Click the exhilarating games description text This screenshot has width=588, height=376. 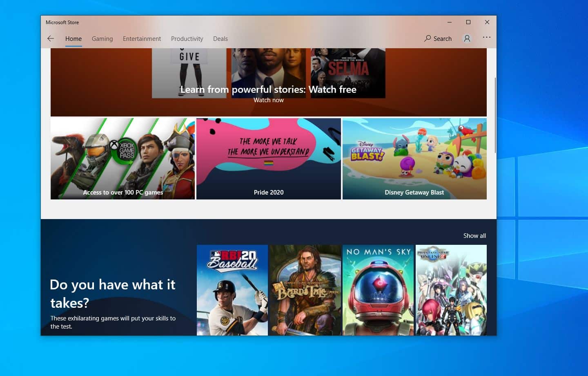click(x=113, y=322)
